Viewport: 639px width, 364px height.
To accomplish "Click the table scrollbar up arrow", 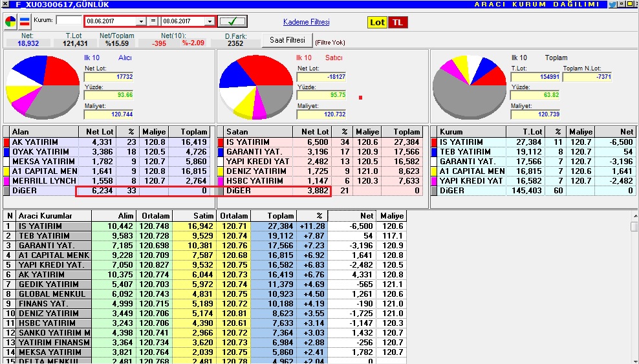I will 634,216.
